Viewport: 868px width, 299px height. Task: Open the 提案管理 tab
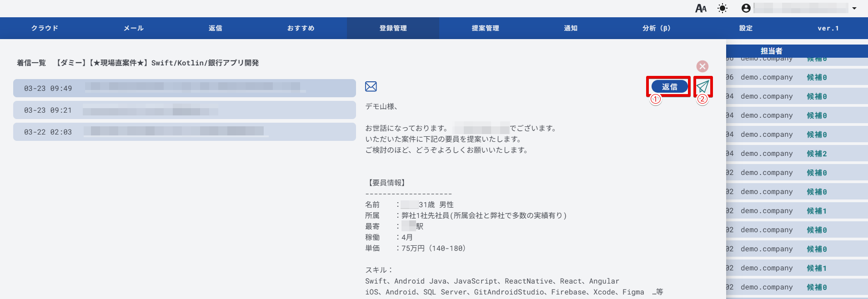coord(485,28)
